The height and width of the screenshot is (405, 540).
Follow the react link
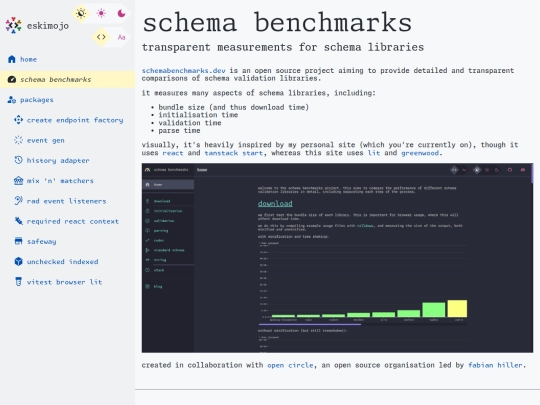(x=173, y=153)
